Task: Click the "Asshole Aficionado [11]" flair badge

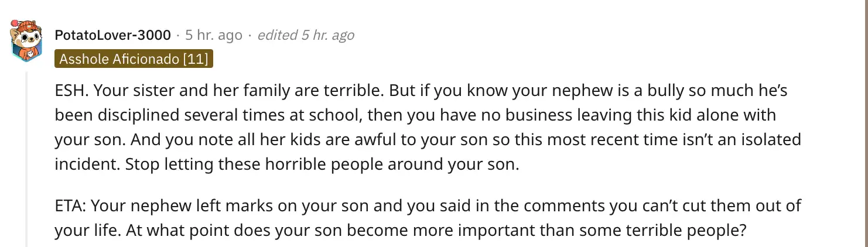Action: [134, 59]
